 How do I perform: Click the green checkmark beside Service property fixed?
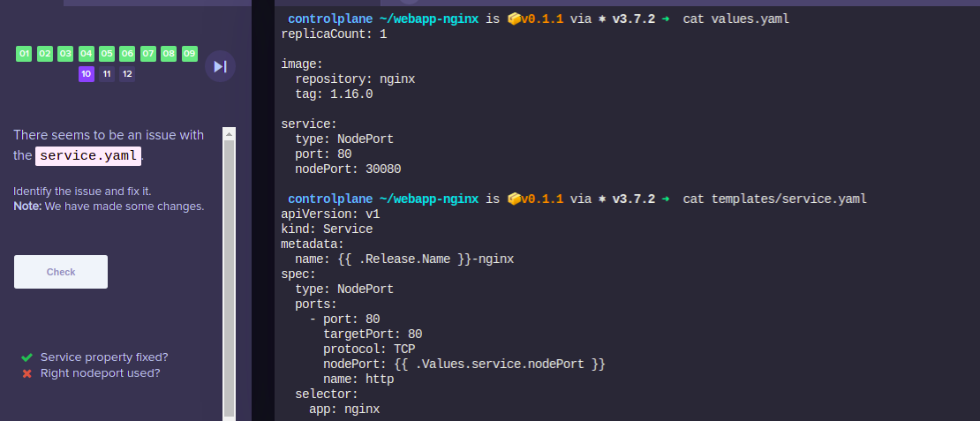click(x=27, y=357)
